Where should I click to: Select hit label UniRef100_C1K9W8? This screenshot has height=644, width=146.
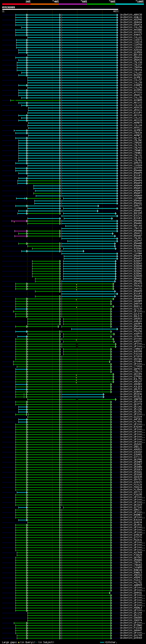(x=131, y=208)
